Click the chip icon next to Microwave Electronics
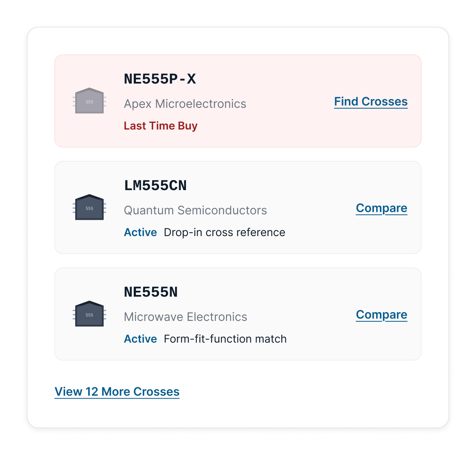 coord(89,314)
